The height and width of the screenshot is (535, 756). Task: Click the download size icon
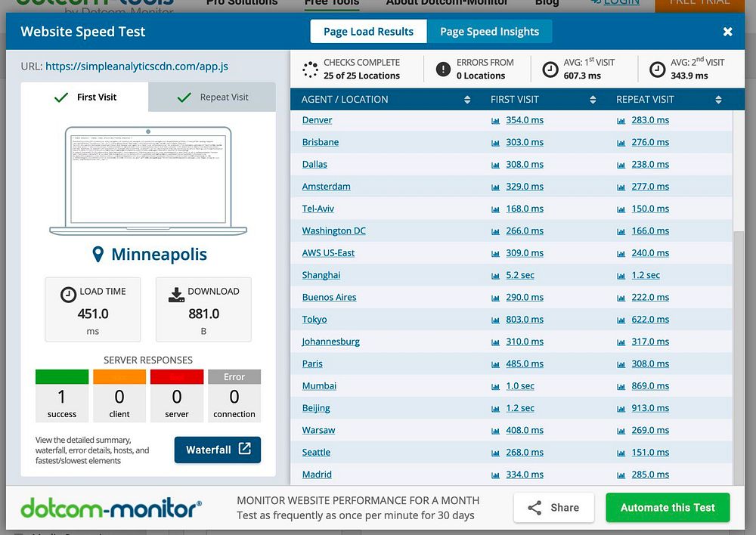(x=176, y=295)
